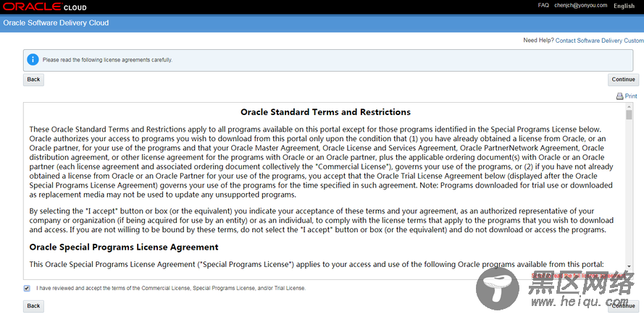Click the 'Need Help?' text
Screen dimensions: 644x314
tap(538, 41)
